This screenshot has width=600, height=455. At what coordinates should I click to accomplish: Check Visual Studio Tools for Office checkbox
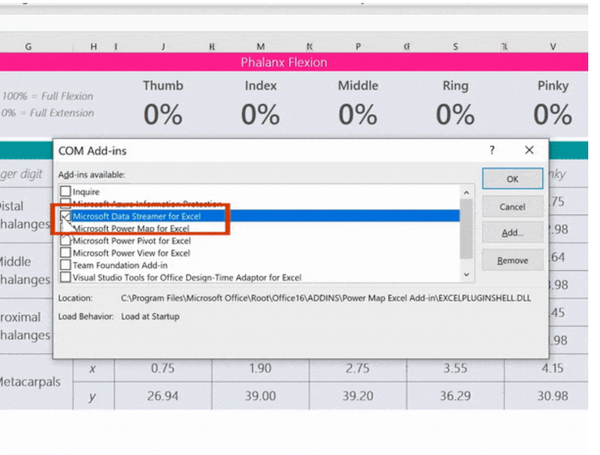[66, 277]
